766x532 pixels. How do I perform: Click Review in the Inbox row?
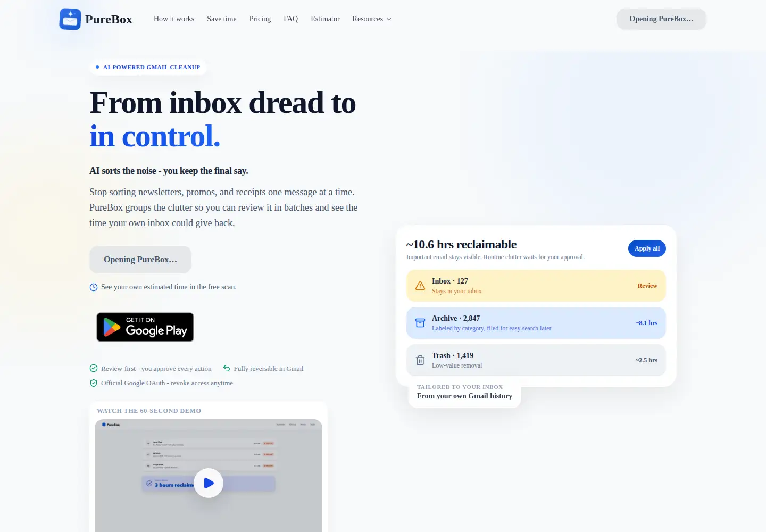(647, 286)
